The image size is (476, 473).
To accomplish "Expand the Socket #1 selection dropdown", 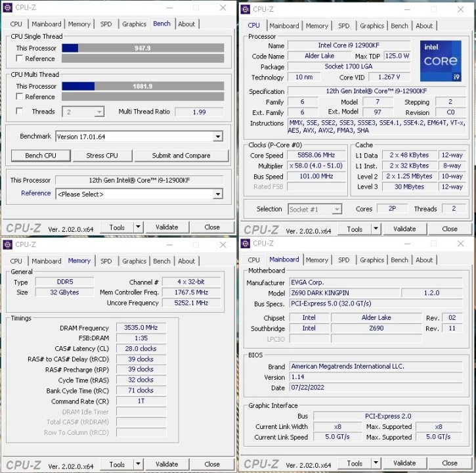I will click(x=337, y=209).
